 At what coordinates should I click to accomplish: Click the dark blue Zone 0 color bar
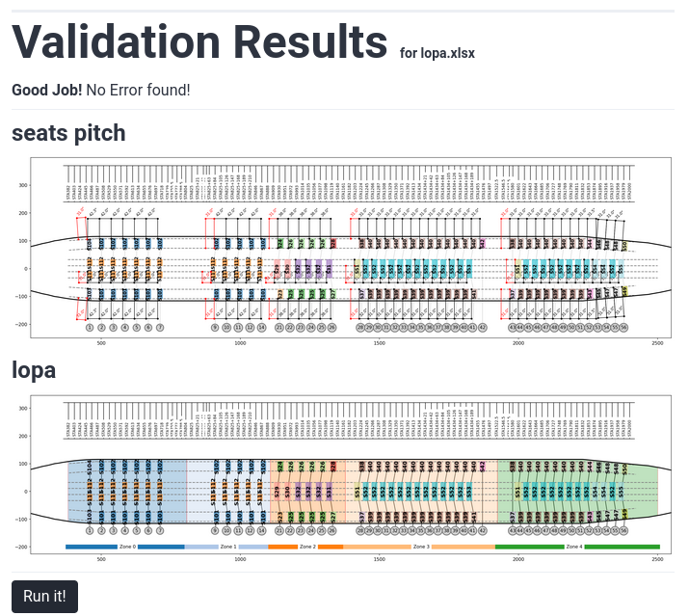[91, 547]
